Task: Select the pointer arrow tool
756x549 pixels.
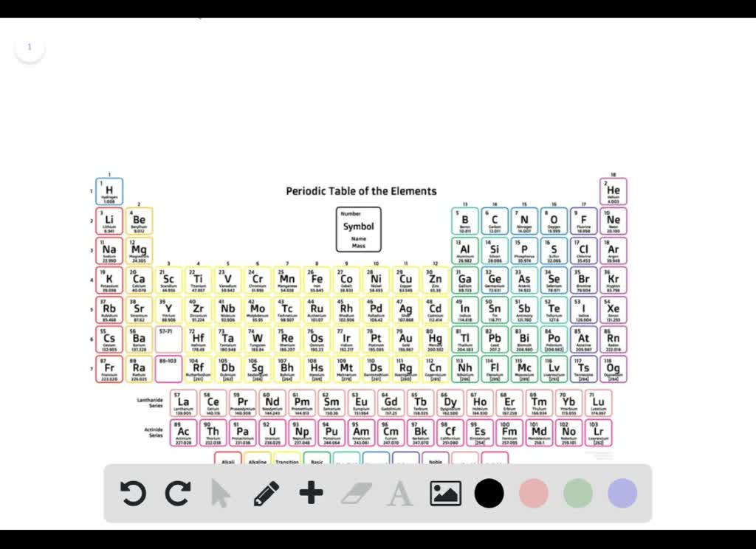Action: [221, 493]
